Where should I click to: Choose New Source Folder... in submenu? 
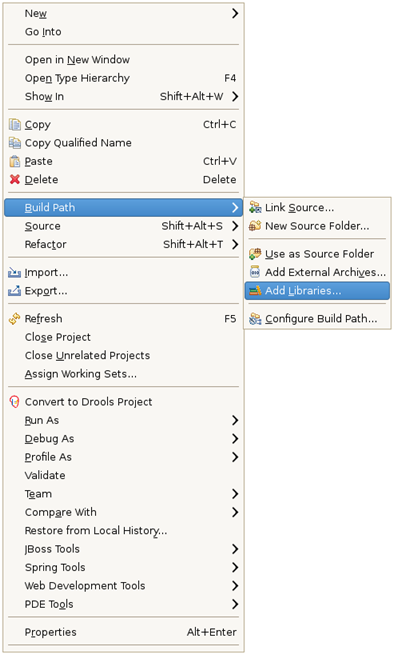pos(317,226)
